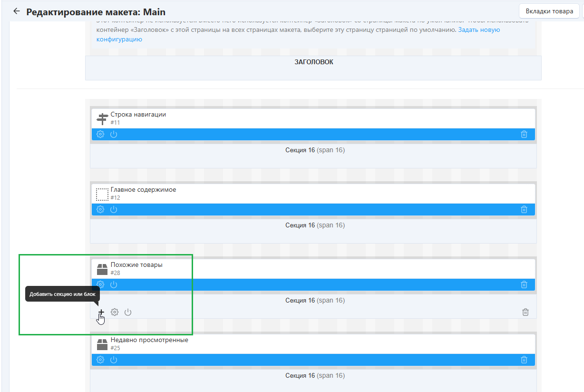Delete the Главное содержимое block via trash icon
Image resolution: width=584 pixels, height=392 pixels.
coord(524,209)
